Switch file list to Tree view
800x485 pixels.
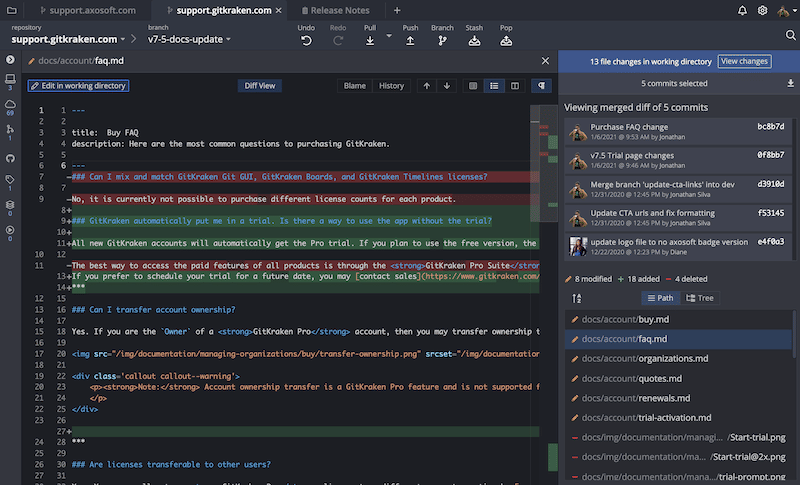click(700, 298)
